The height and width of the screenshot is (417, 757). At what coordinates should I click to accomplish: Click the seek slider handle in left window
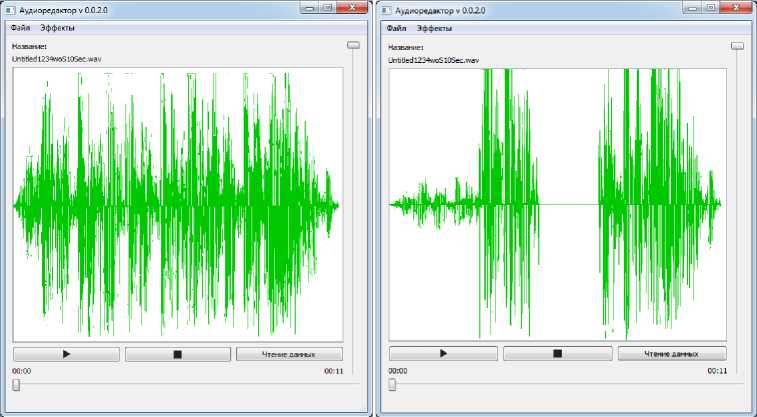pos(16,385)
